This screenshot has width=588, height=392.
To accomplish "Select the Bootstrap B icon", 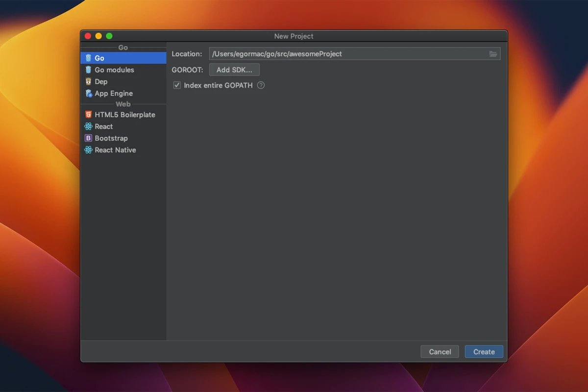I will click(x=88, y=138).
